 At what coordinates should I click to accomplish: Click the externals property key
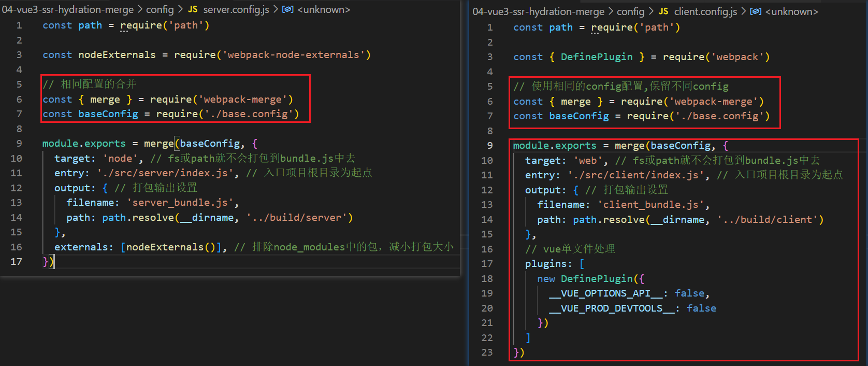pos(81,247)
